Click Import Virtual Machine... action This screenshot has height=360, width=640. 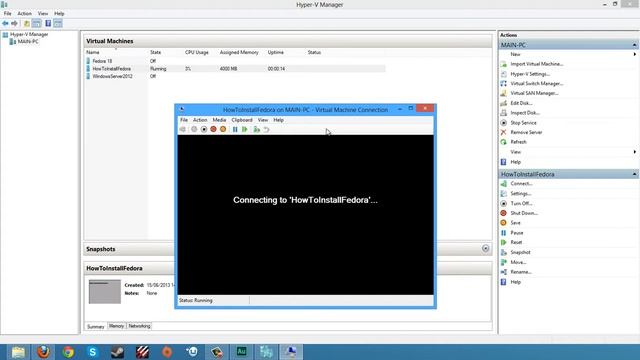tap(536, 64)
